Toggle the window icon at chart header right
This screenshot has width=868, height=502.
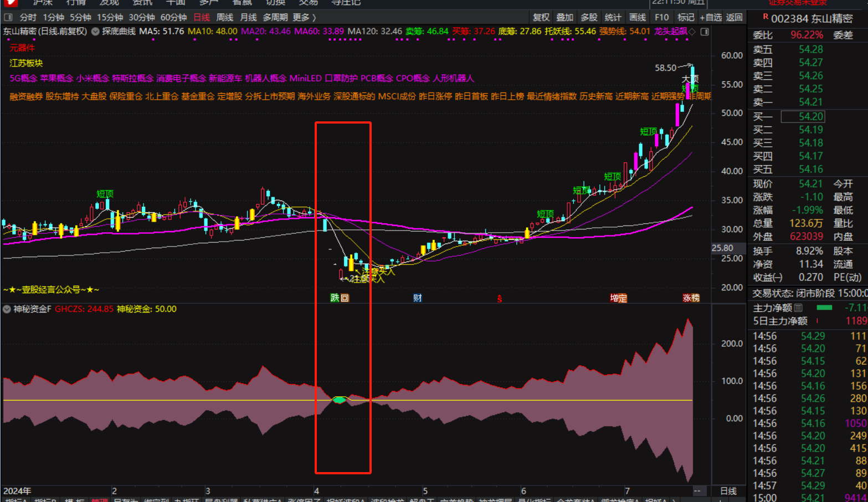pyautogui.click(x=705, y=32)
